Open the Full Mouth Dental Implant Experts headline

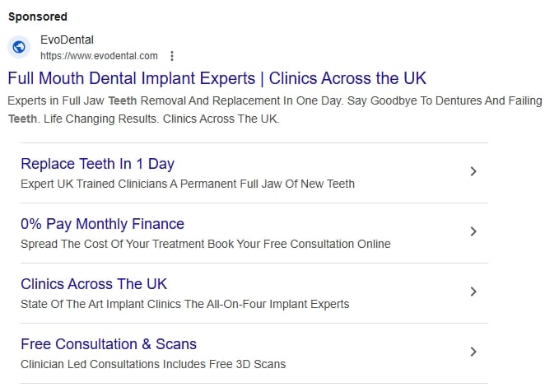click(x=217, y=78)
